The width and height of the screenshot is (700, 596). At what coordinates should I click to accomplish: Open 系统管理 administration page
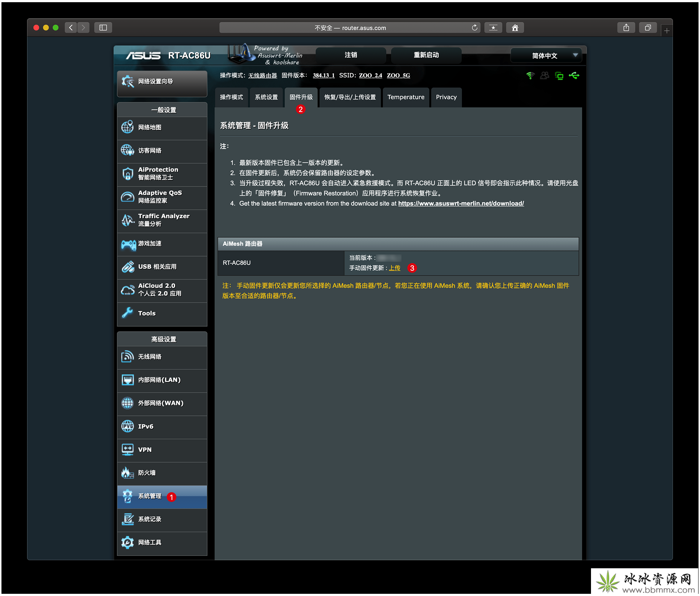pos(162,496)
